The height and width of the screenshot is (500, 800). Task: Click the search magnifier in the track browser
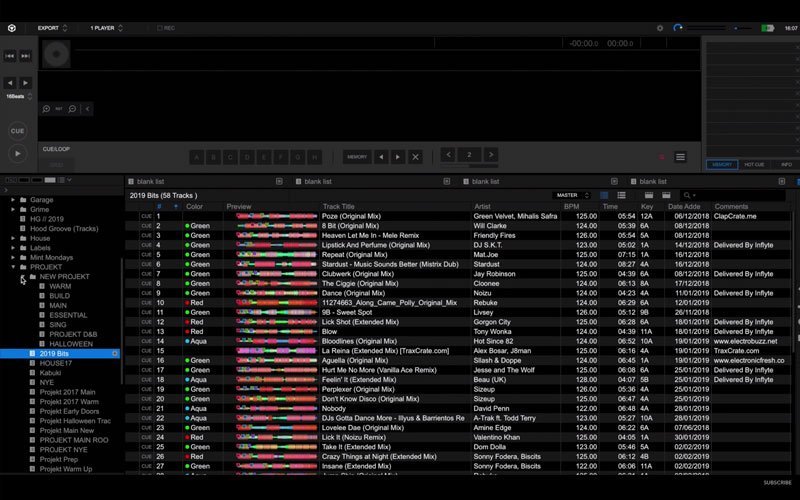[x=688, y=195]
